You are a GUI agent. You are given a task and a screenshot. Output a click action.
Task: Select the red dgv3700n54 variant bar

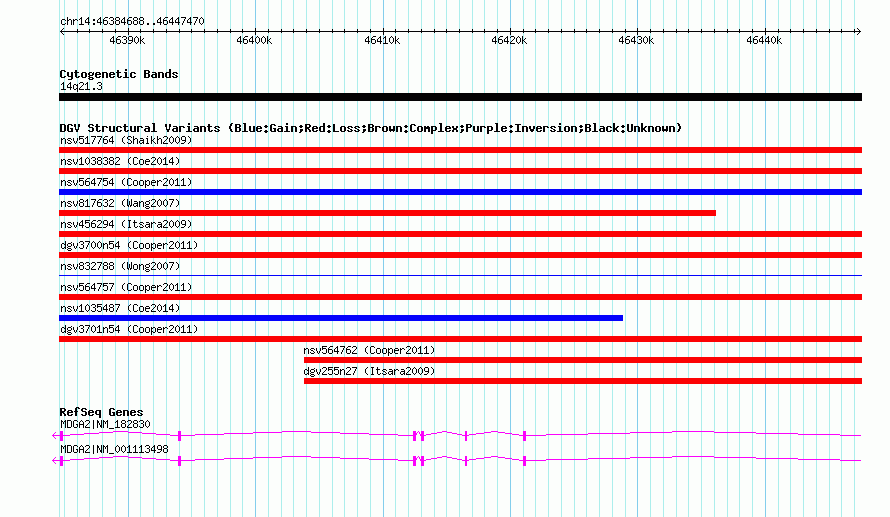pyautogui.click(x=460, y=255)
